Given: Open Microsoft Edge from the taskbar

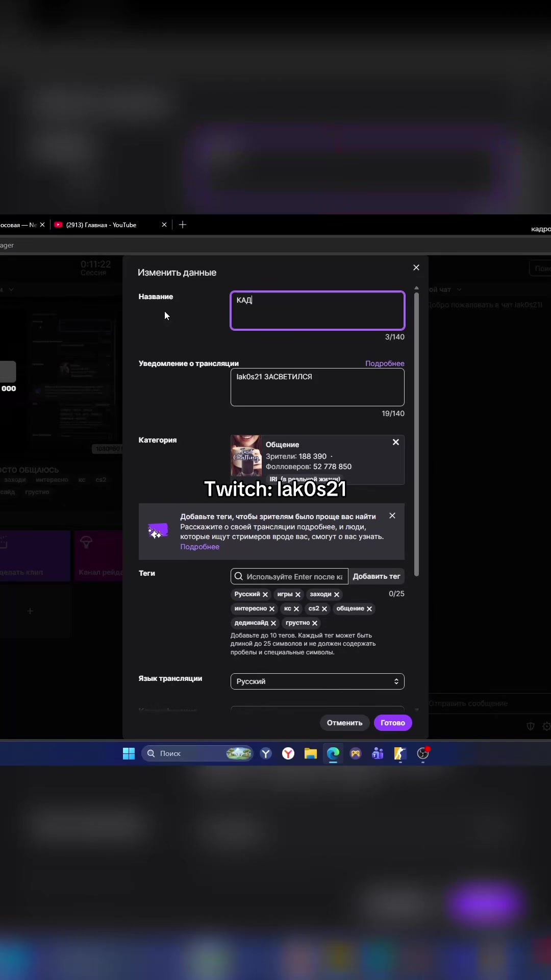Looking at the screenshot, I should click(333, 753).
